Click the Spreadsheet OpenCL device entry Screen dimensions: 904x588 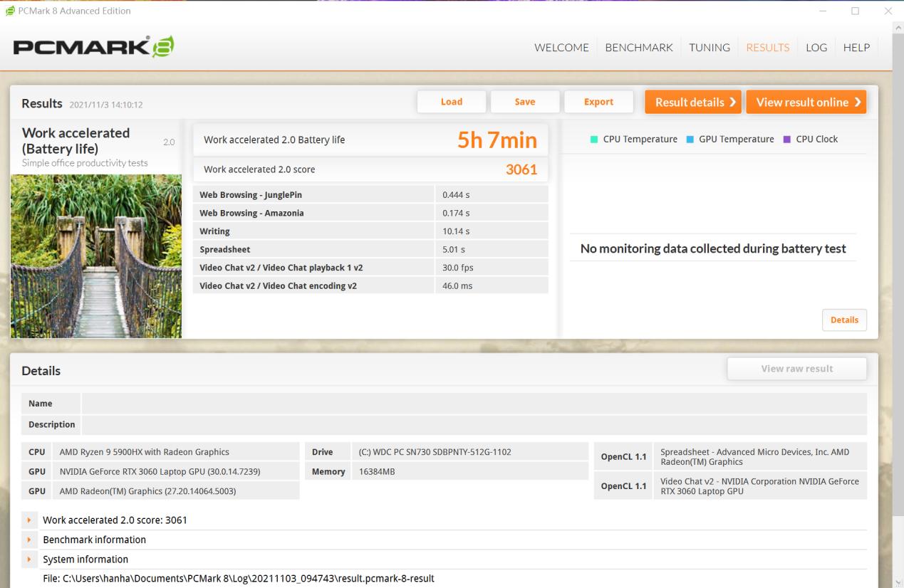pyautogui.click(x=760, y=457)
